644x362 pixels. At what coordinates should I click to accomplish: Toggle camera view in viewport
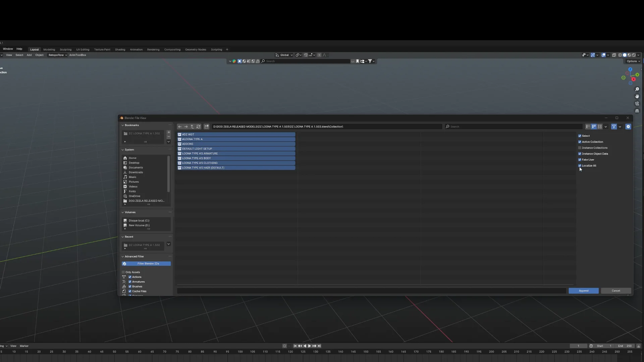click(x=637, y=104)
